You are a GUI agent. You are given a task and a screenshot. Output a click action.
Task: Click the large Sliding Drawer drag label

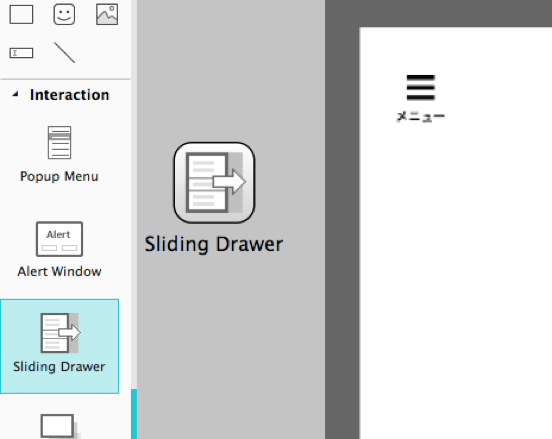tap(214, 244)
